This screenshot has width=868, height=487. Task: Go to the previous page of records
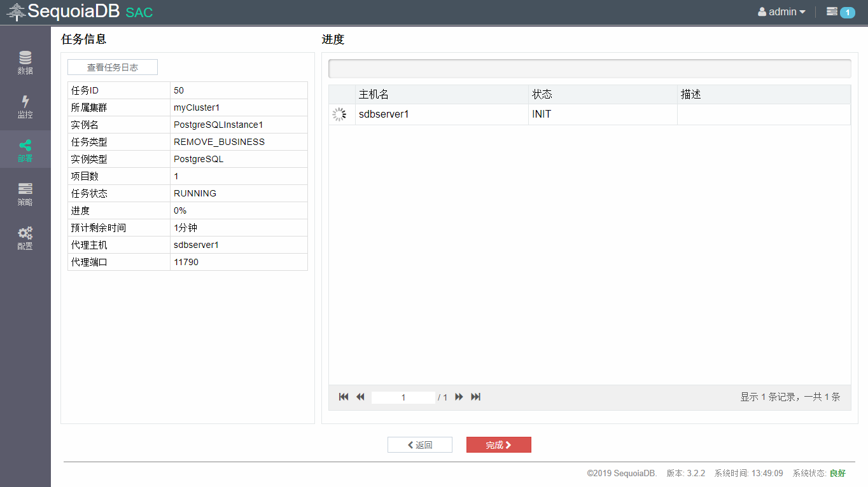pyautogui.click(x=360, y=397)
